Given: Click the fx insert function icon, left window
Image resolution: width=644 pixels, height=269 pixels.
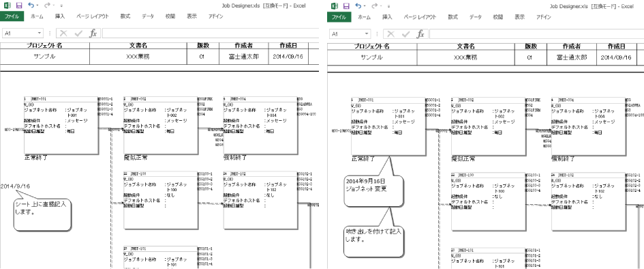Looking at the screenshot, I should 93,33.
